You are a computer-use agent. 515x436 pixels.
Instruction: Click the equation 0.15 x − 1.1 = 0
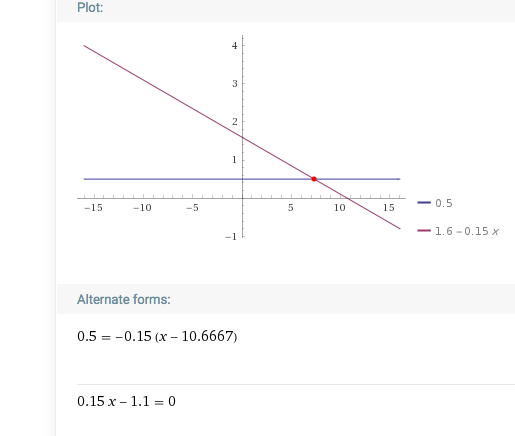click(x=126, y=401)
